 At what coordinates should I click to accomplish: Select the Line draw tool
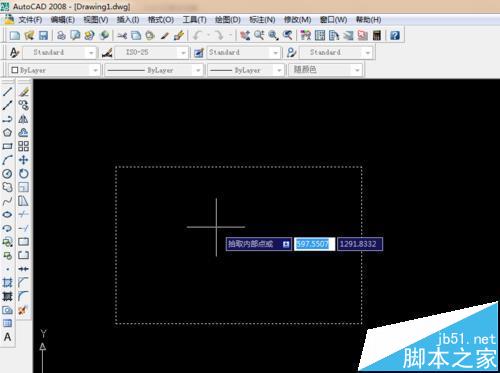(x=7, y=91)
